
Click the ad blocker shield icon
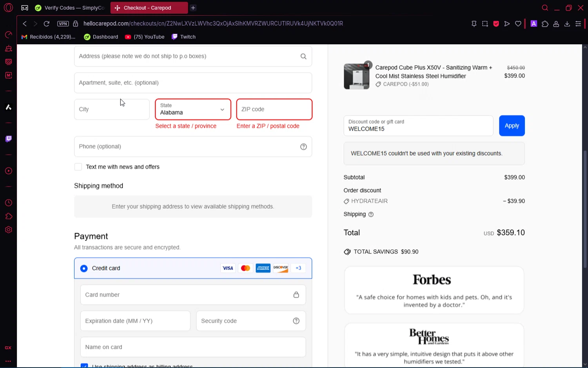pos(496,24)
